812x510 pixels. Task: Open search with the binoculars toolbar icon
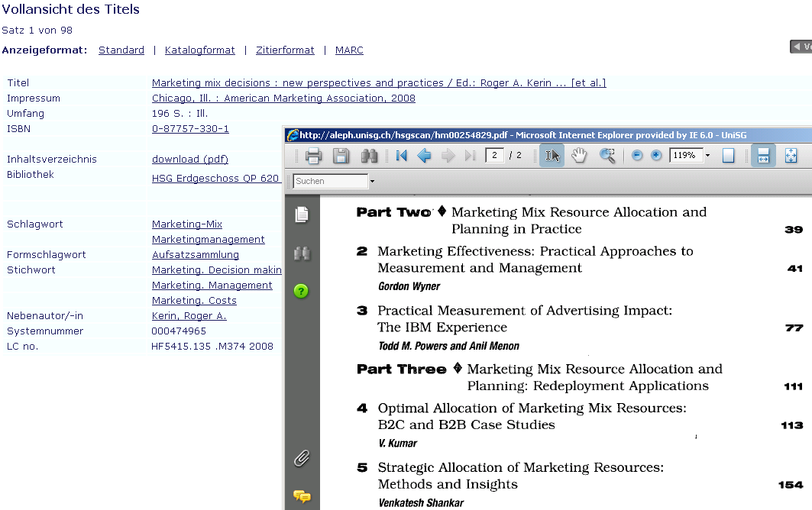(369, 155)
